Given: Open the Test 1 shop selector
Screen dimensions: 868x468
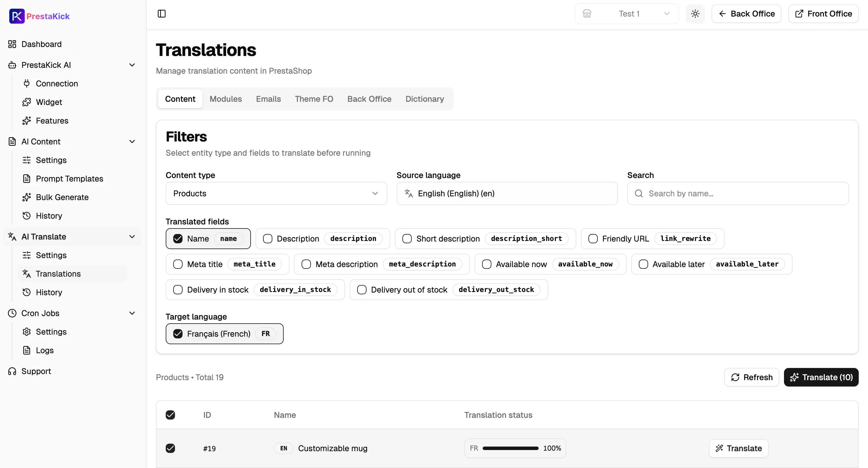Looking at the screenshot, I should click(627, 14).
